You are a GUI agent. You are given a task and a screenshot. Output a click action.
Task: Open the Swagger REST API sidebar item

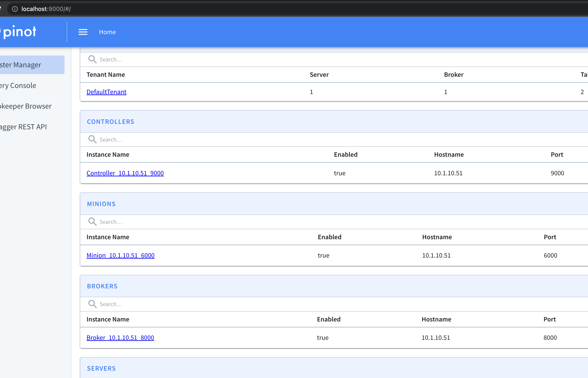(x=23, y=127)
